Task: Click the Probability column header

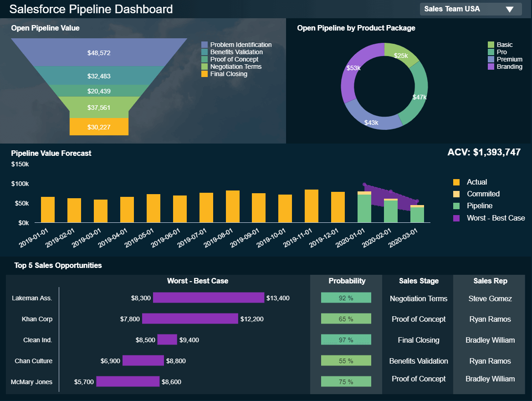Action: click(x=347, y=281)
